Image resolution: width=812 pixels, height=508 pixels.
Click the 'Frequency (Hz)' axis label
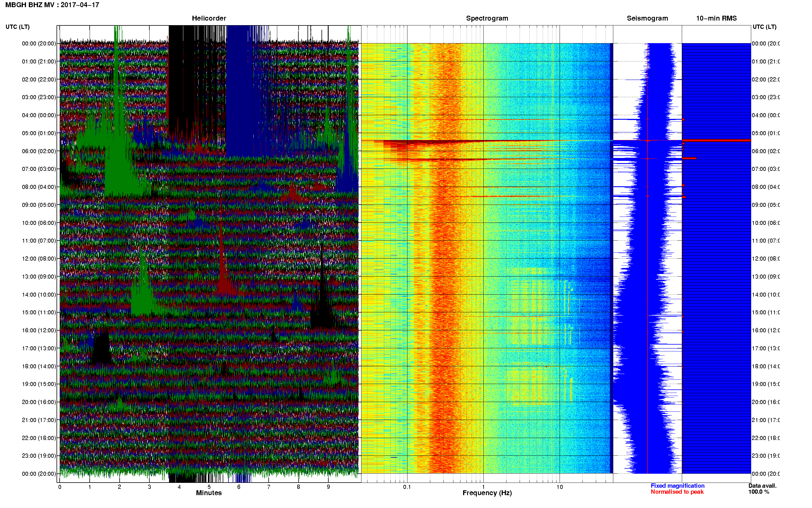tap(487, 493)
